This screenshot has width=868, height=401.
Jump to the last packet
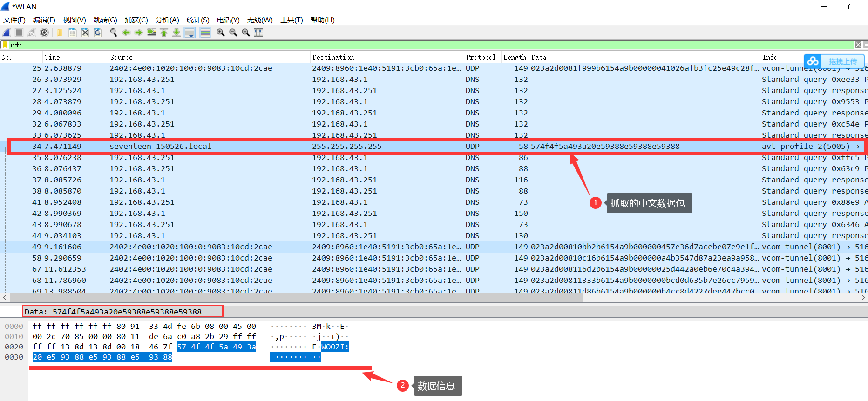[176, 33]
